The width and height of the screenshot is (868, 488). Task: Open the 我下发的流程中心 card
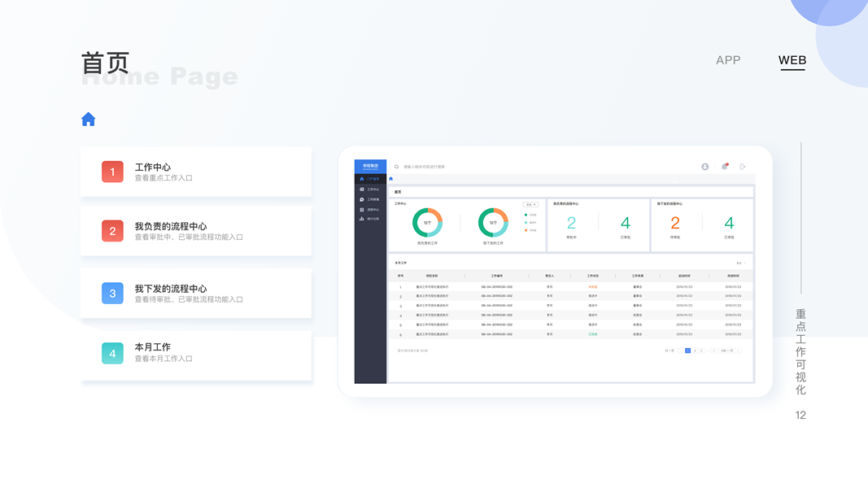click(196, 294)
